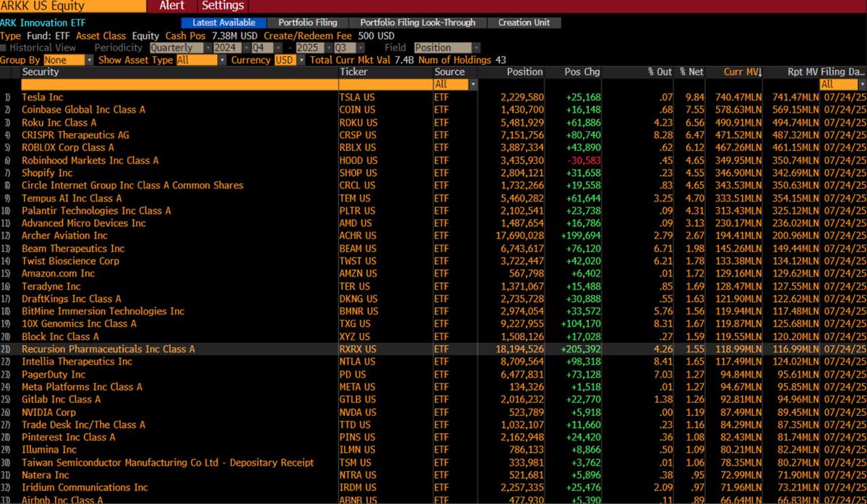
Task: Open the Alert menu
Action: coord(172,6)
